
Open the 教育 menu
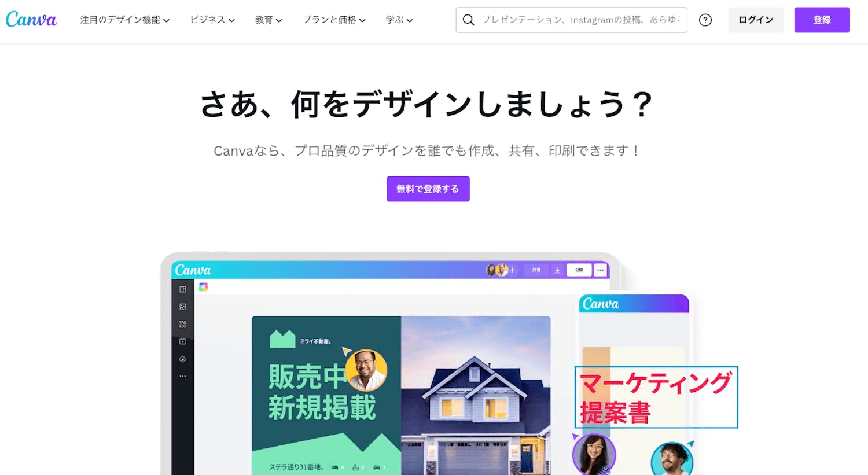pyautogui.click(x=269, y=20)
